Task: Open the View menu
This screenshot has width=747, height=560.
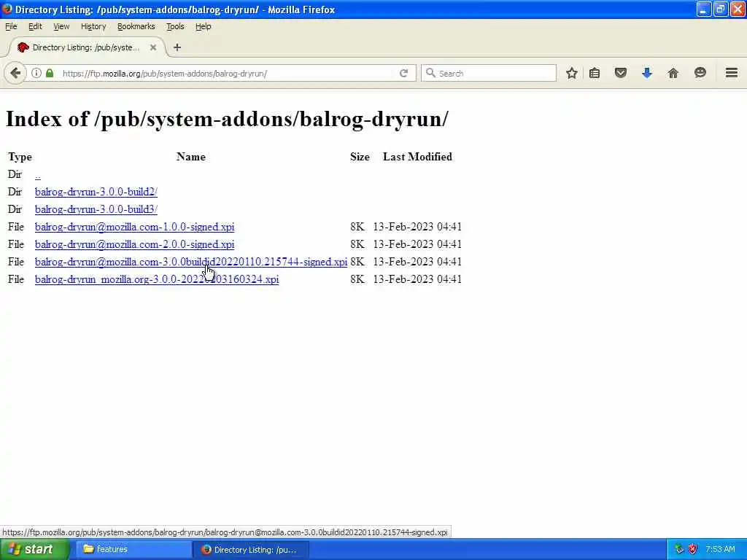Action: point(61,27)
